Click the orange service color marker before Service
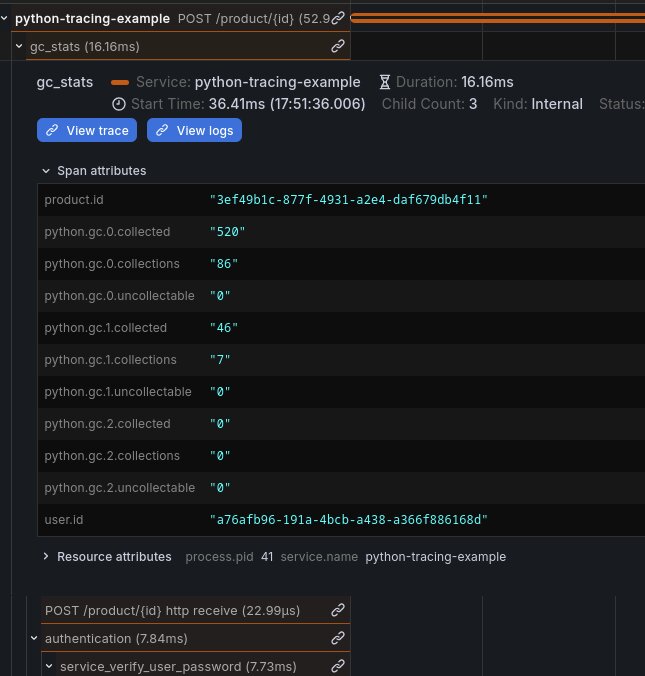Image resolution: width=645 pixels, height=676 pixels. [120, 82]
